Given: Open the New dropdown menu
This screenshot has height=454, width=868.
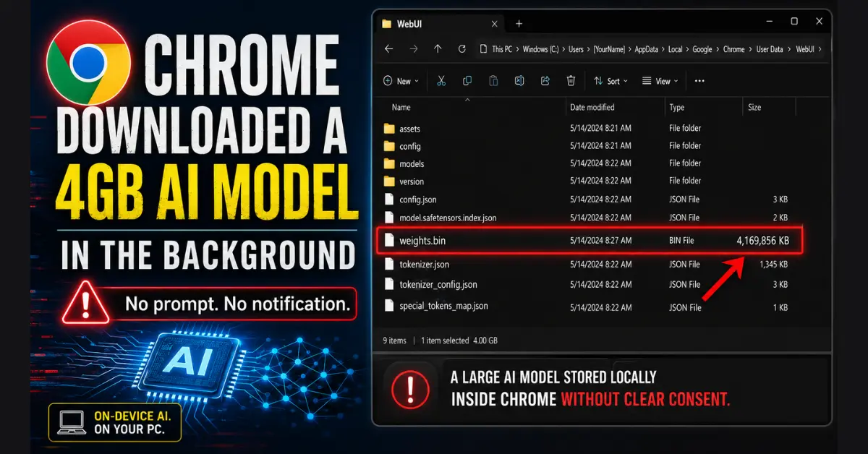Looking at the screenshot, I should click(400, 81).
